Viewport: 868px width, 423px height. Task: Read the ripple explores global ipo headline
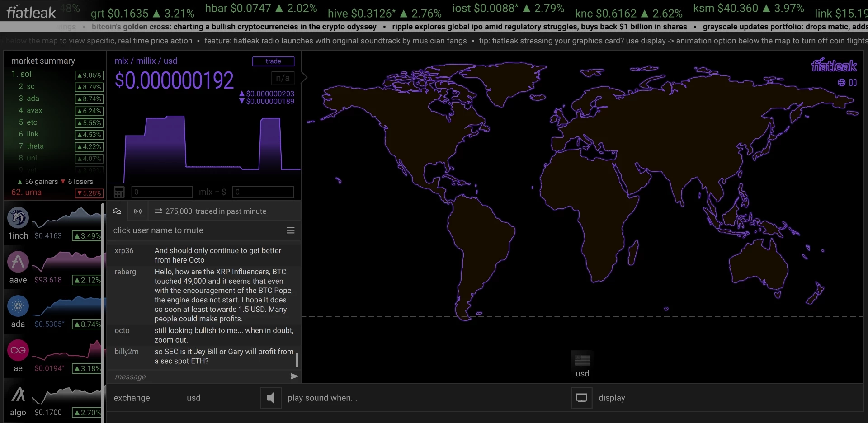point(539,27)
